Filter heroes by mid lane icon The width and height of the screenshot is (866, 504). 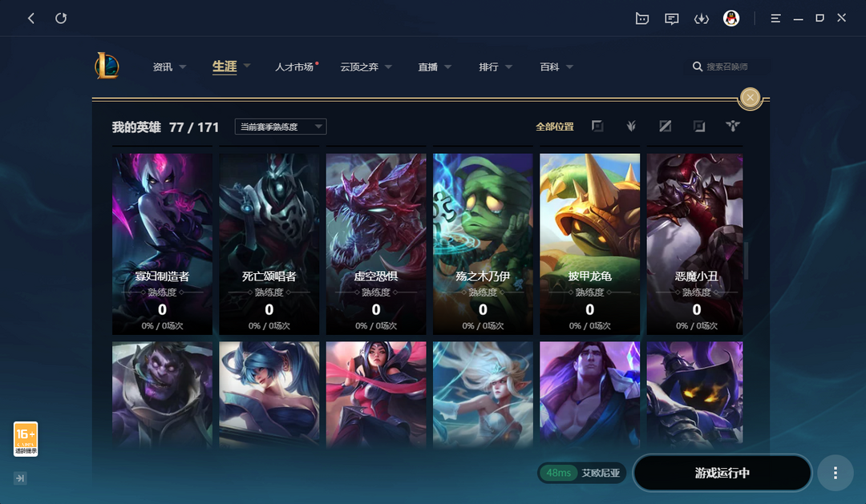tap(665, 127)
